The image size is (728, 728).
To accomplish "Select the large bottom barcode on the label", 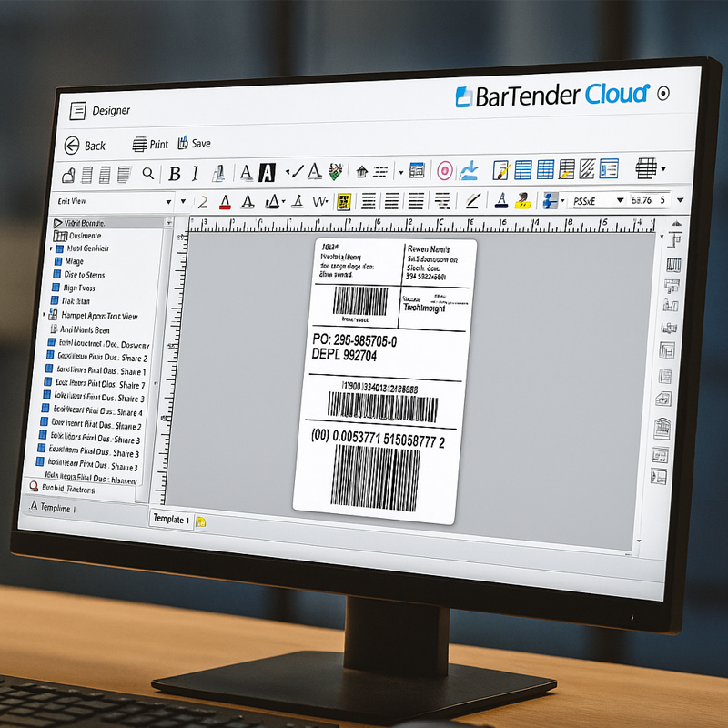I will tap(375, 479).
